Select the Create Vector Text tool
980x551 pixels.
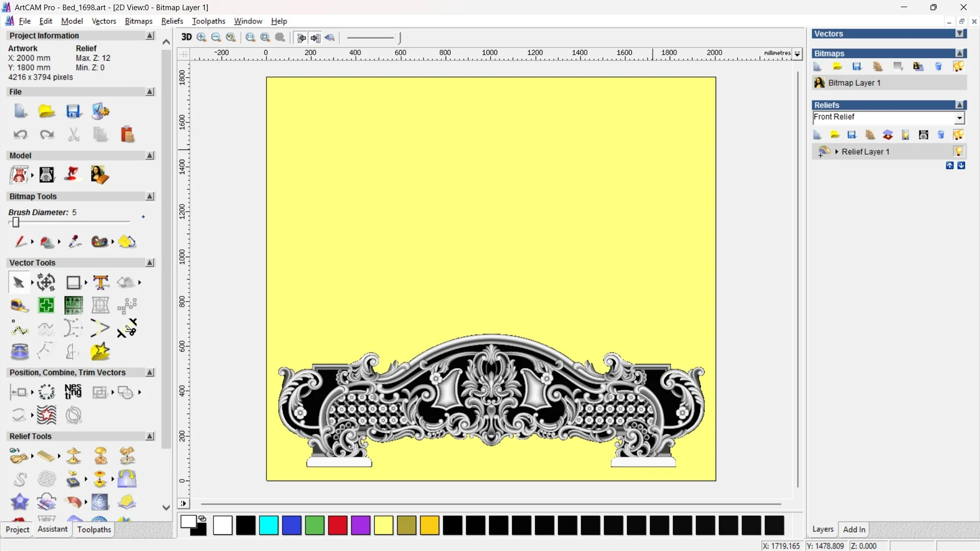tap(101, 282)
